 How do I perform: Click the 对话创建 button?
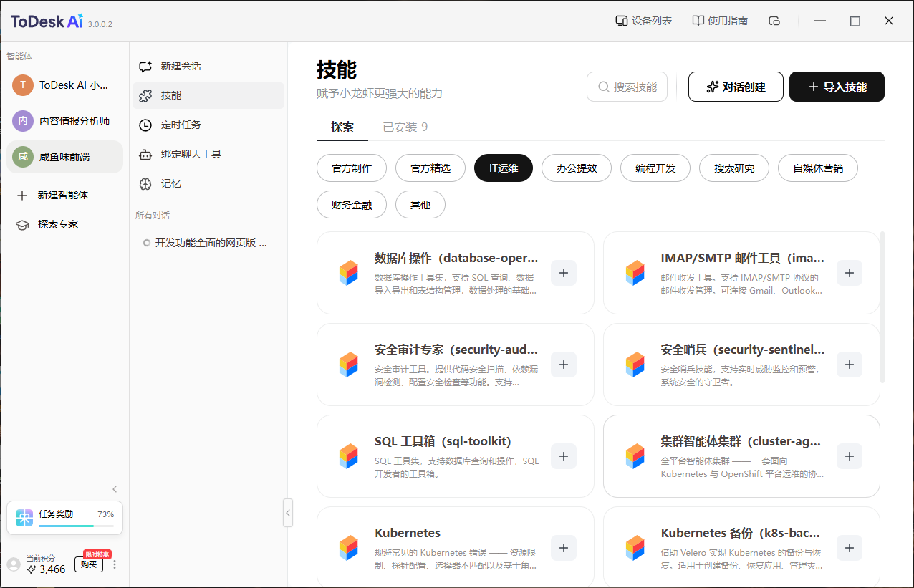pos(736,87)
